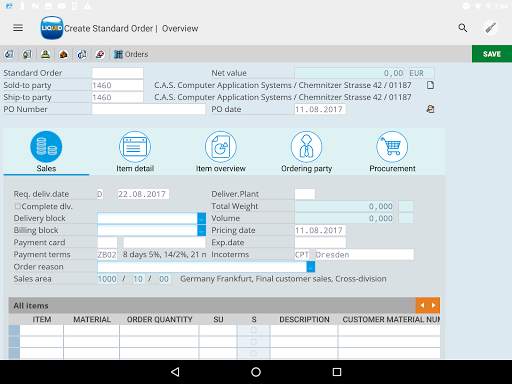The height and width of the screenshot is (384, 512).
Task: Open the Billing block dropdown
Action: pyautogui.click(x=201, y=230)
